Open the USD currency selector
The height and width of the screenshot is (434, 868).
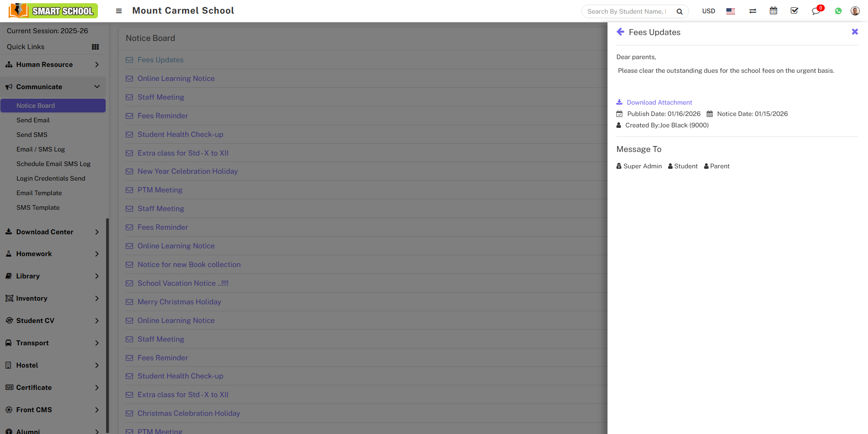click(x=708, y=11)
